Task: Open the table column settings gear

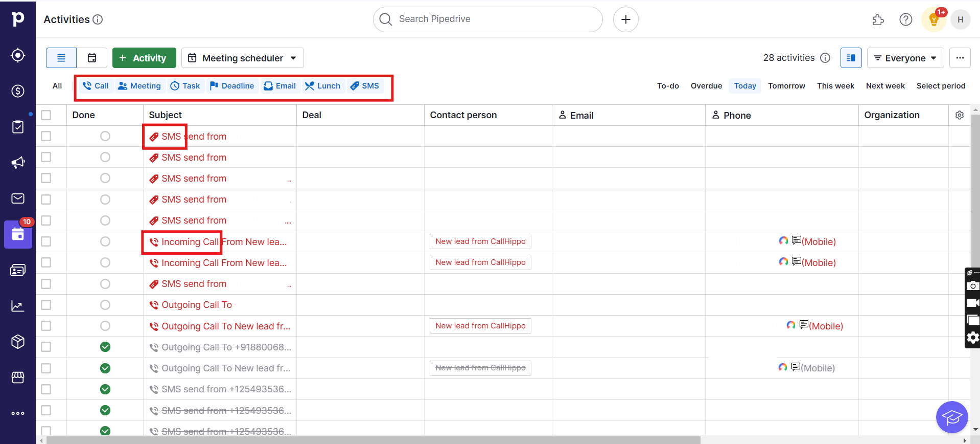Action: 960,115
